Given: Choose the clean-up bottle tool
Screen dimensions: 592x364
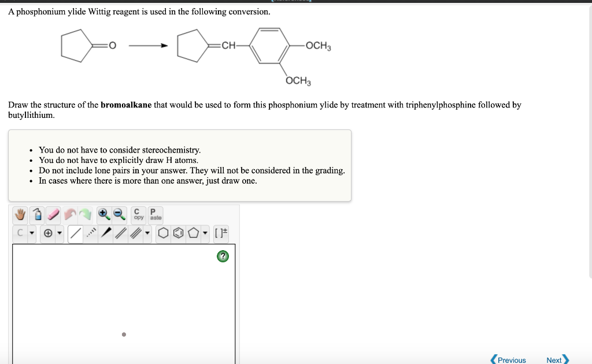Looking at the screenshot, I should coord(37,214).
